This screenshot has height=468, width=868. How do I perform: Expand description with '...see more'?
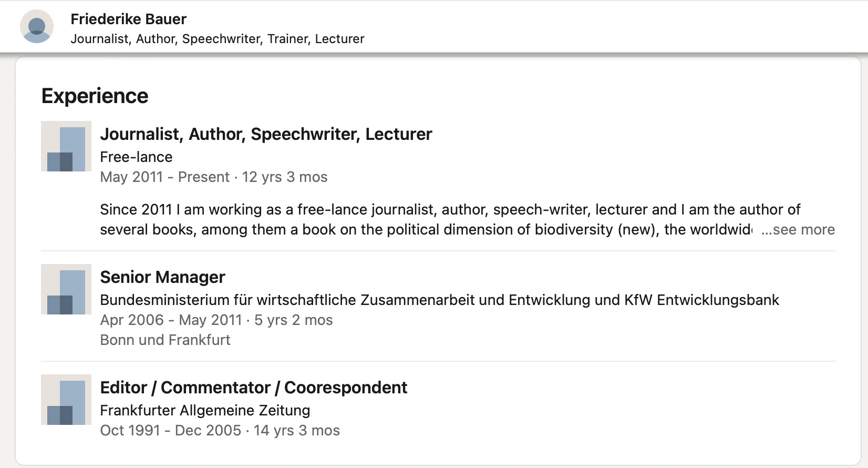coord(798,230)
